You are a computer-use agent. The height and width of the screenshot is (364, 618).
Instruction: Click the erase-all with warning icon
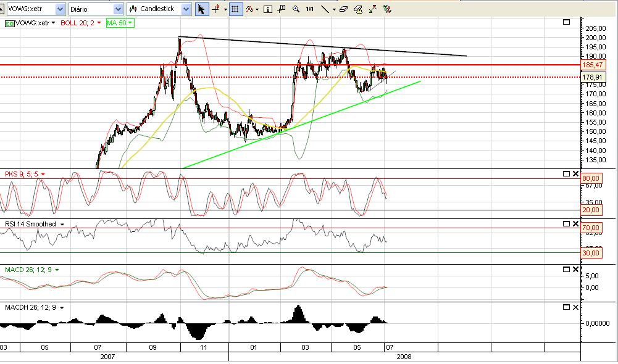click(x=358, y=9)
